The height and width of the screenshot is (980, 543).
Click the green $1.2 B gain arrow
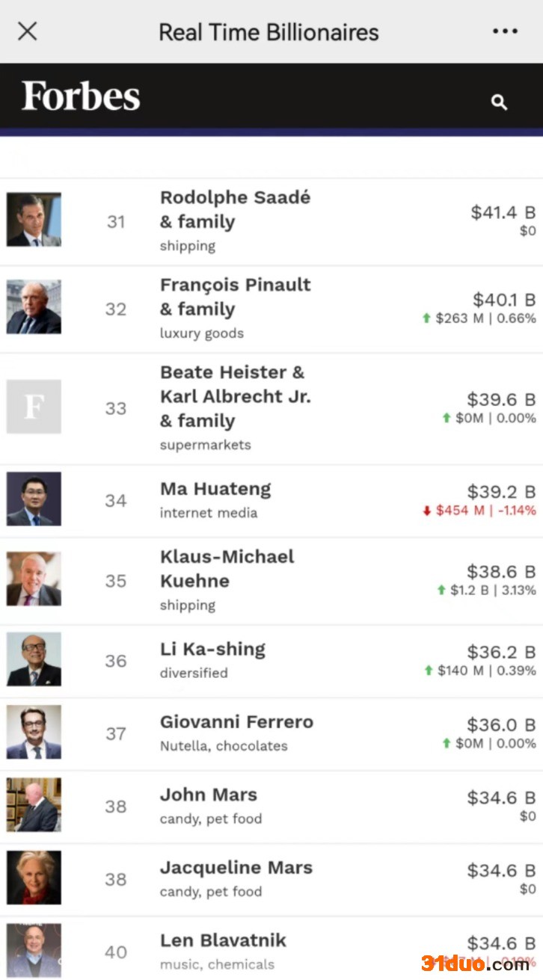click(x=441, y=591)
